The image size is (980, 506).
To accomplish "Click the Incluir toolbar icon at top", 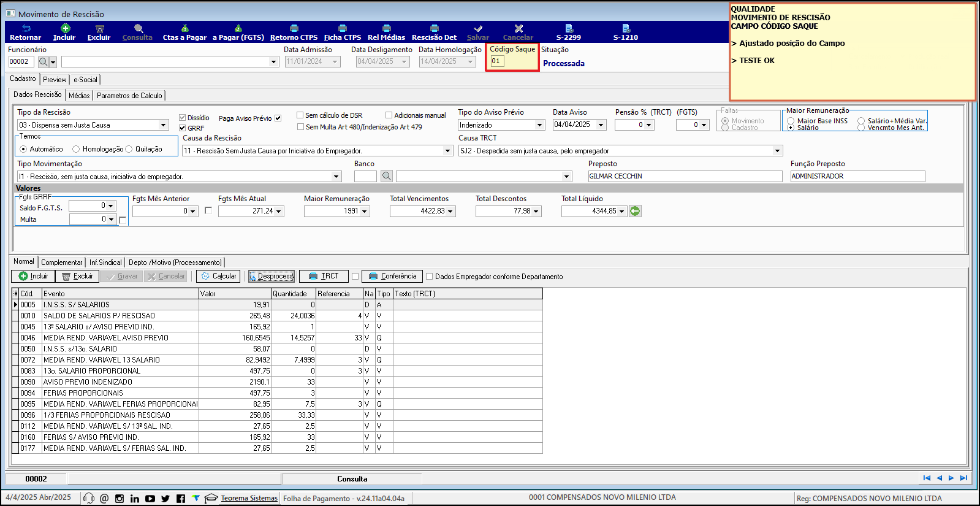I will [x=65, y=28].
